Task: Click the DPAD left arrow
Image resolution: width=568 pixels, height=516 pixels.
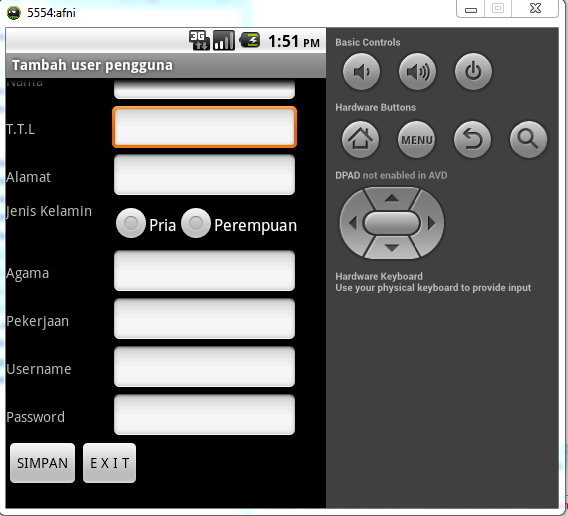Action: (352, 223)
